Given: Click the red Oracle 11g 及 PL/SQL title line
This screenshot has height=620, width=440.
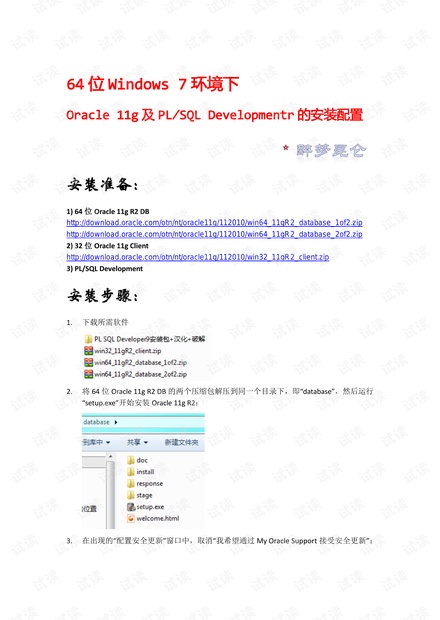Looking at the screenshot, I should click(x=215, y=115).
